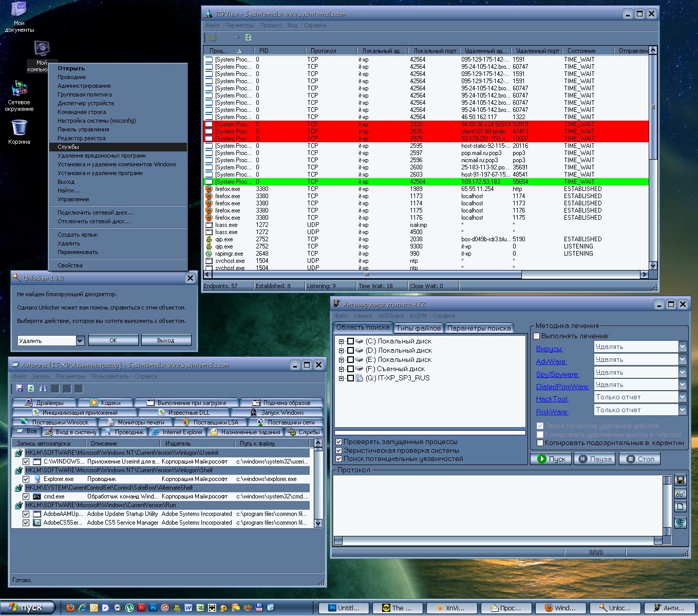
Task: Launch Word from quick launch bar
Action: click(x=188, y=608)
